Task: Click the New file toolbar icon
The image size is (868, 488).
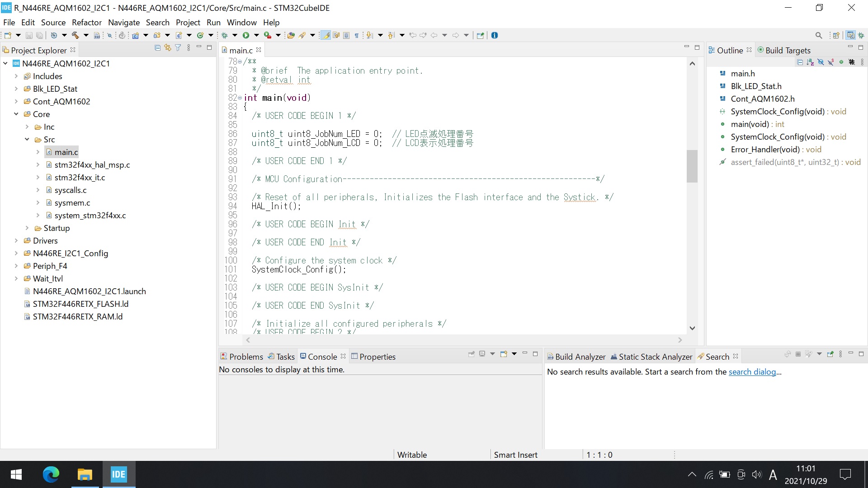Action: tap(8, 35)
